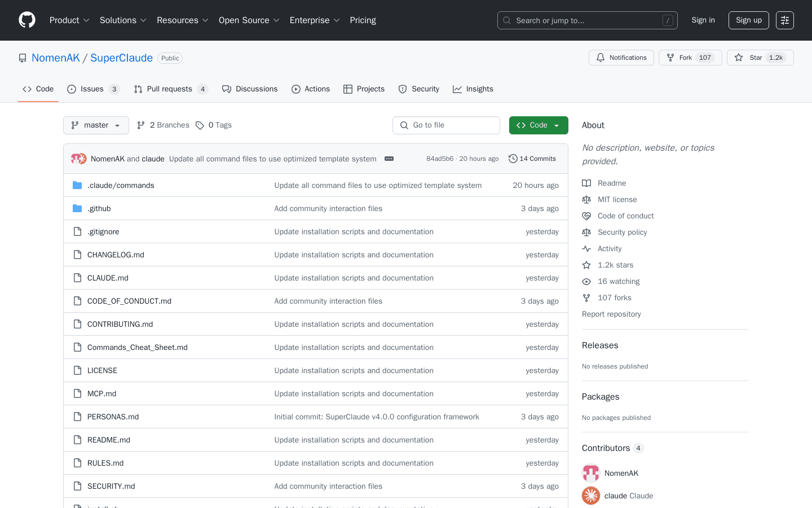Viewport: 812px width, 508px height.
Task: Click the Notifications bell icon
Action: [x=600, y=57]
